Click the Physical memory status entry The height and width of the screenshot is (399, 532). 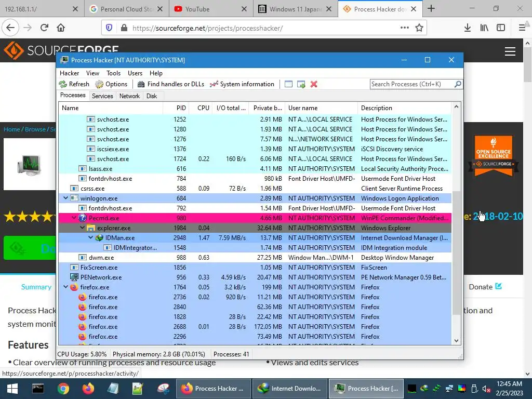click(159, 354)
